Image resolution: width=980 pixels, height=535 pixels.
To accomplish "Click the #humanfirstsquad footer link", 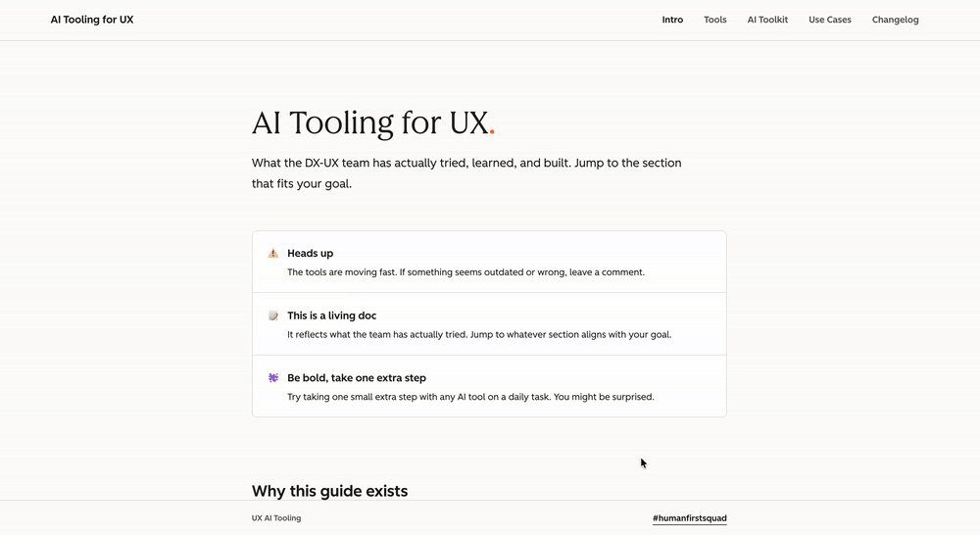I will coord(689,518).
